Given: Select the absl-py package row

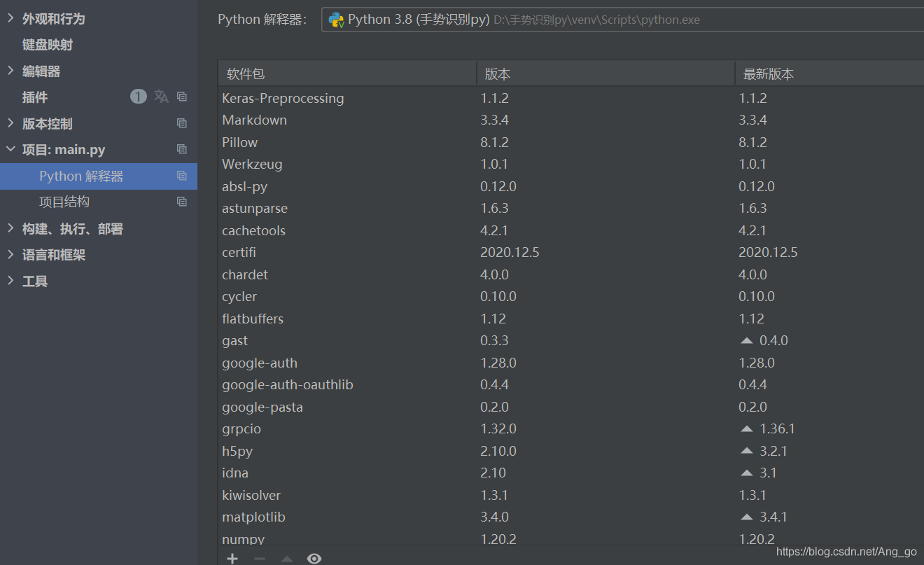Looking at the screenshot, I should tap(571, 186).
